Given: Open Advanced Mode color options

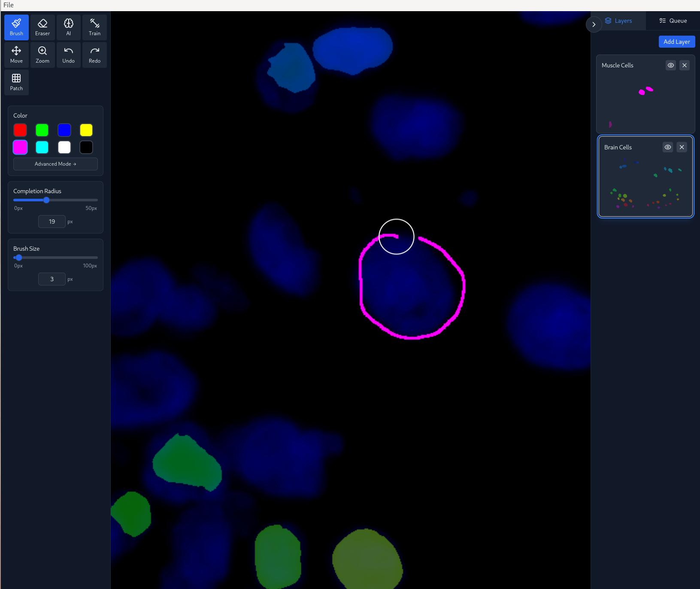Looking at the screenshot, I should coord(55,164).
